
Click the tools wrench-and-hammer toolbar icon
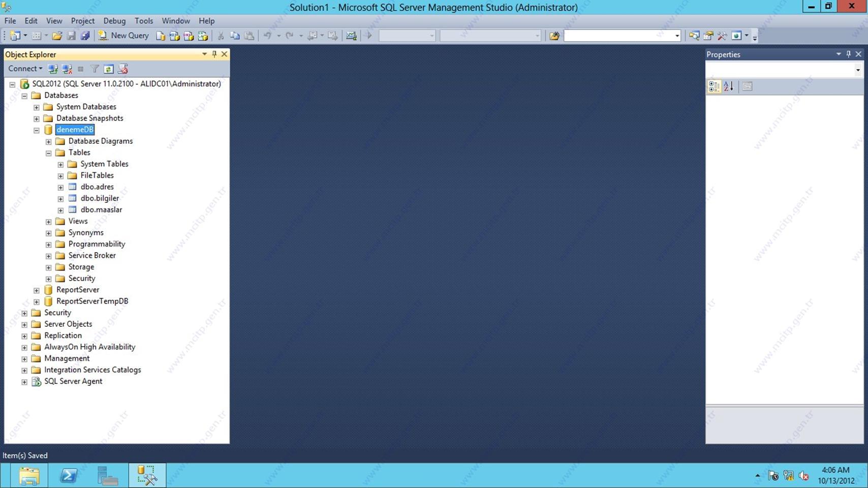coord(722,36)
